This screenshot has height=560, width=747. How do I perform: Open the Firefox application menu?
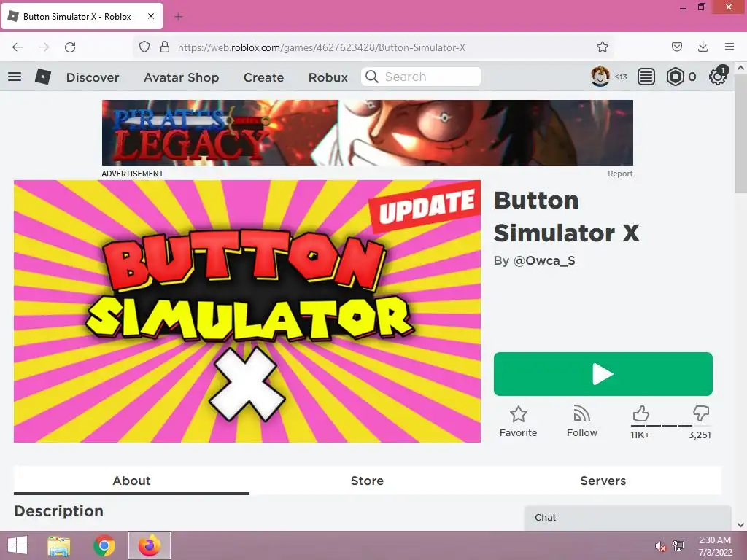(x=729, y=47)
